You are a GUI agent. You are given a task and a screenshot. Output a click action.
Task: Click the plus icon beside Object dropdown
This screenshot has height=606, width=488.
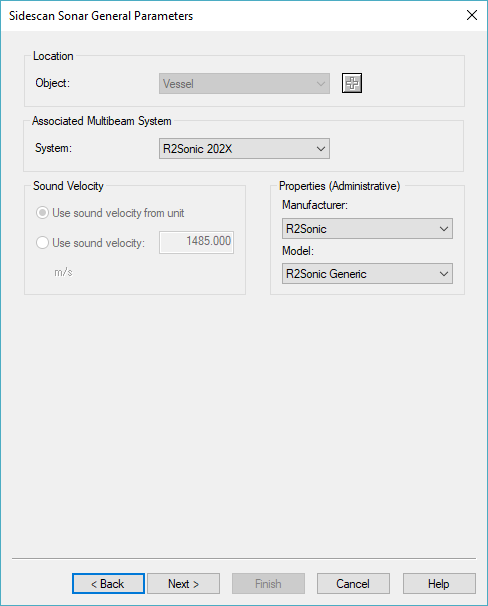click(352, 83)
